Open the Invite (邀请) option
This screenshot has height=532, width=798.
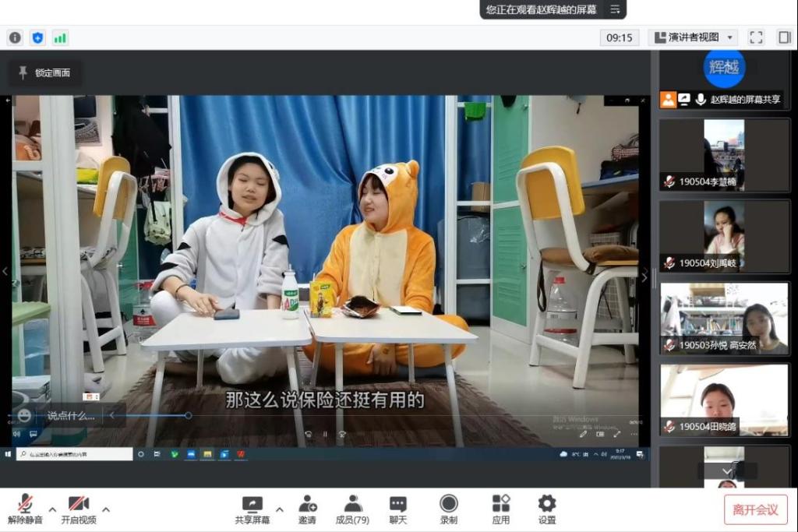tap(308, 509)
